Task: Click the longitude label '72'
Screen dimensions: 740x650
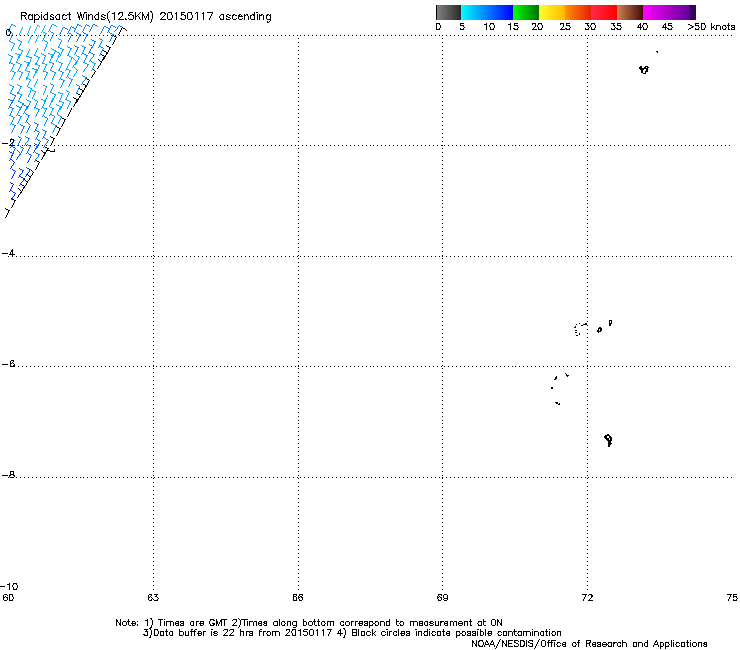Action: click(x=587, y=598)
